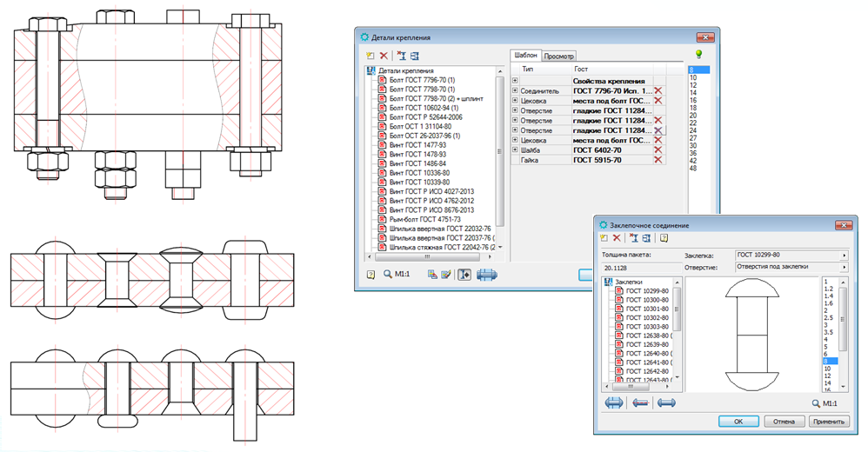This screenshot has width=868, height=452.
Task: Click the blue bolt assembly icon in fastener dialog
Action: point(486,275)
